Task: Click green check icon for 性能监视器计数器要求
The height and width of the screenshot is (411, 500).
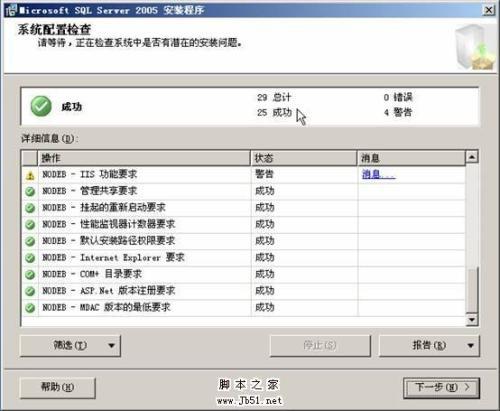Action: [30, 225]
